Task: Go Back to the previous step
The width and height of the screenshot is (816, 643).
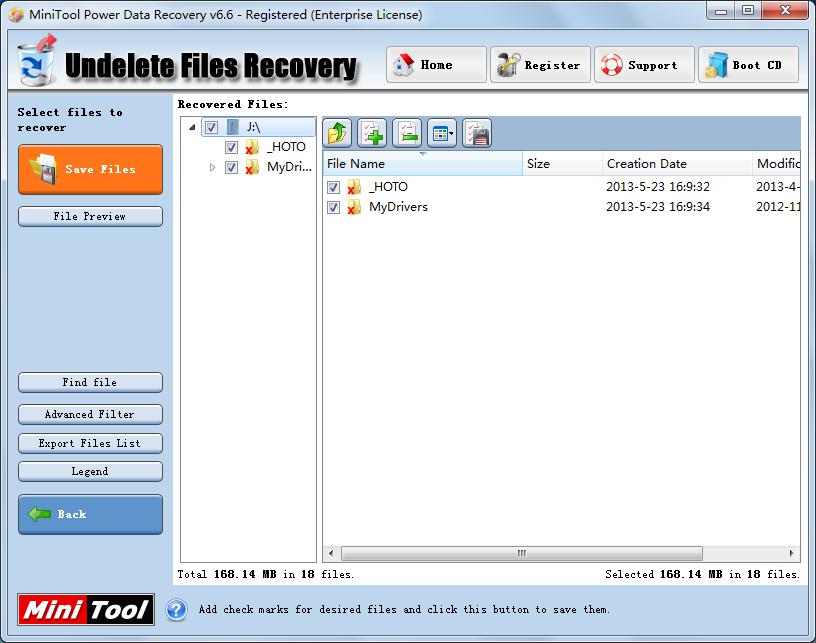Action: (91, 515)
